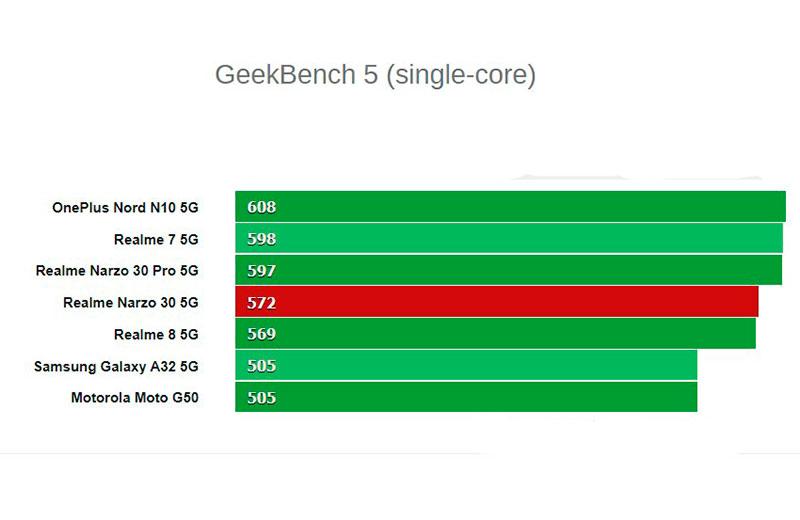The width and height of the screenshot is (800, 520).
Task: Click the Samsung Galaxy A32 5G bar
Action: (466, 365)
